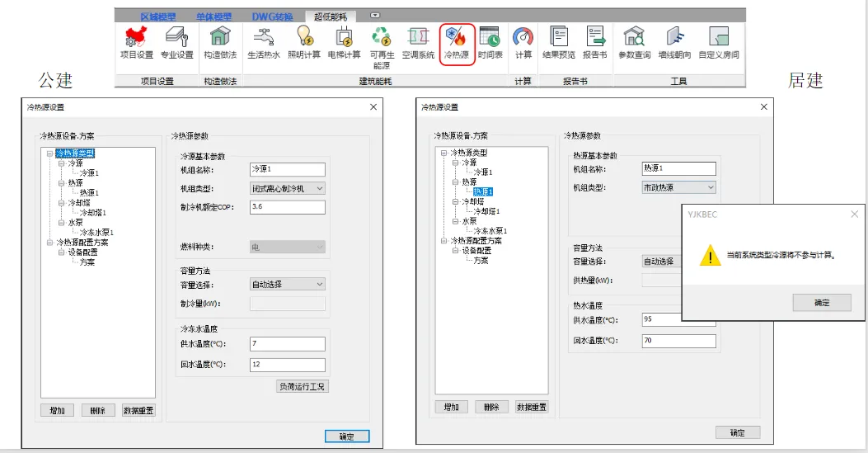Switch to 单体模型 ribbon tab
Image resolution: width=868 pixels, height=453 pixels.
(x=213, y=17)
